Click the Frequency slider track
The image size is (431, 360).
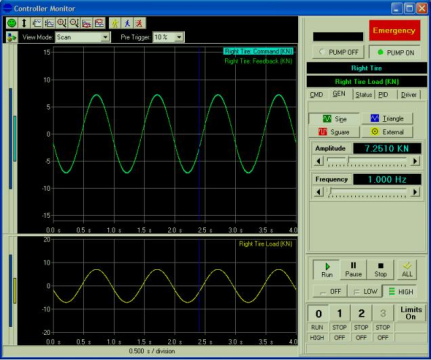point(367,192)
